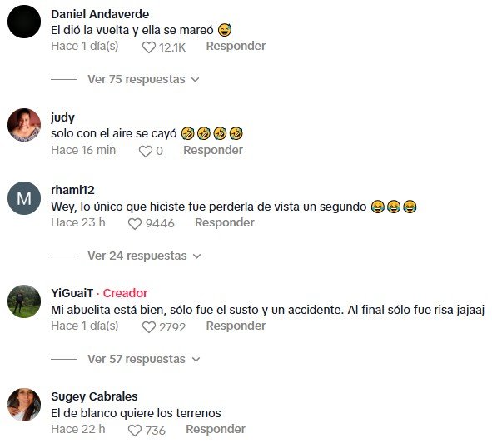The height and width of the screenshot is (448, 492).
Task: Like the creator YiGuaiT's comment
Action: click(149, 327)
